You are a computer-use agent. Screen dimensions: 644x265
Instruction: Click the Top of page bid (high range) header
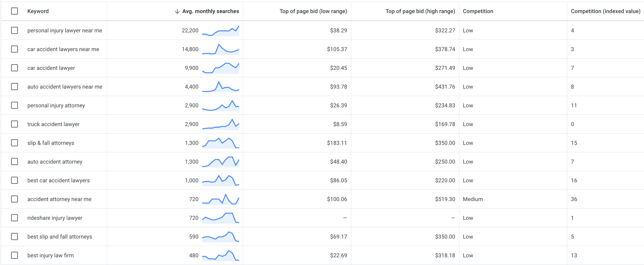420,11
